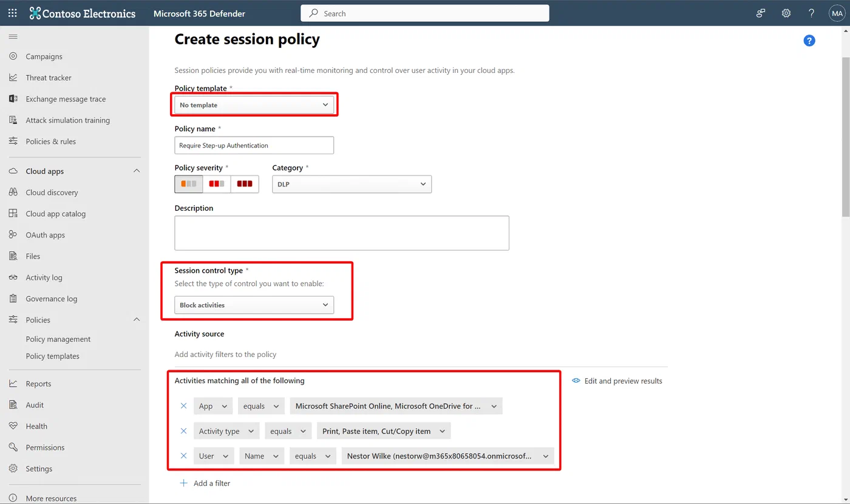Collapse the Policies section

click(137, 320)
